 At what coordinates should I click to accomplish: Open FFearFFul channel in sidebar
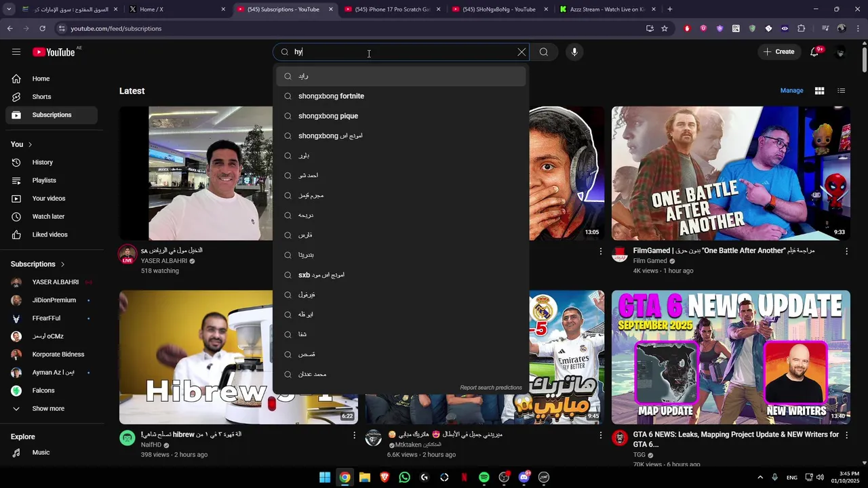click(52, 319)
